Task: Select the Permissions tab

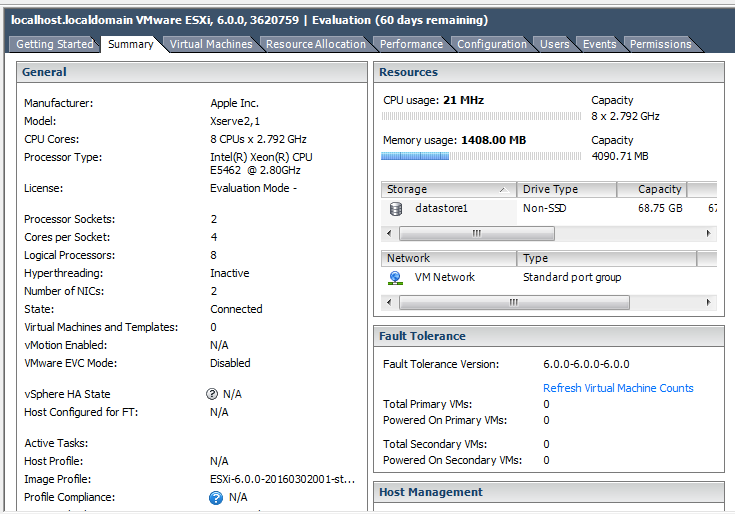Action: point(660,44)
